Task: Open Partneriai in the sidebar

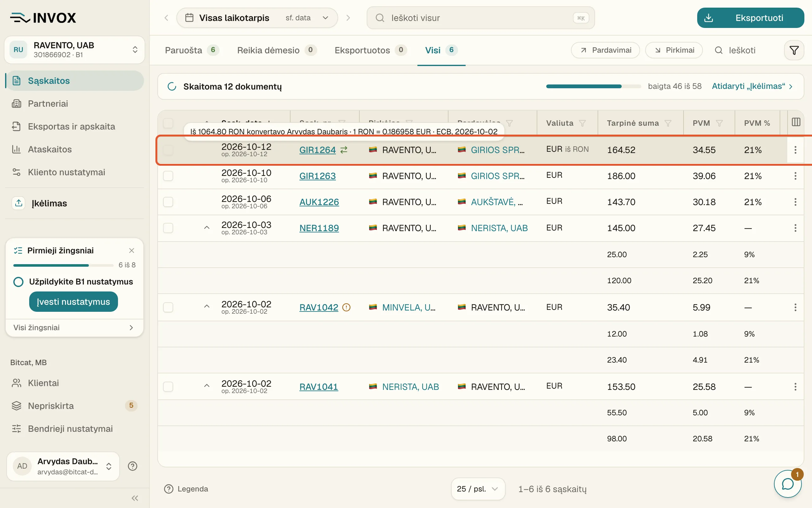Action: (75, 104)
